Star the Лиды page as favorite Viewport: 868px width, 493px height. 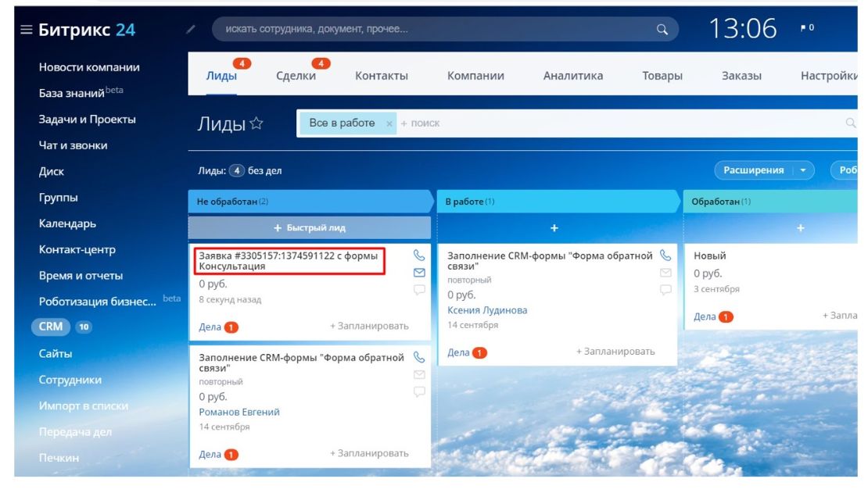256,123
